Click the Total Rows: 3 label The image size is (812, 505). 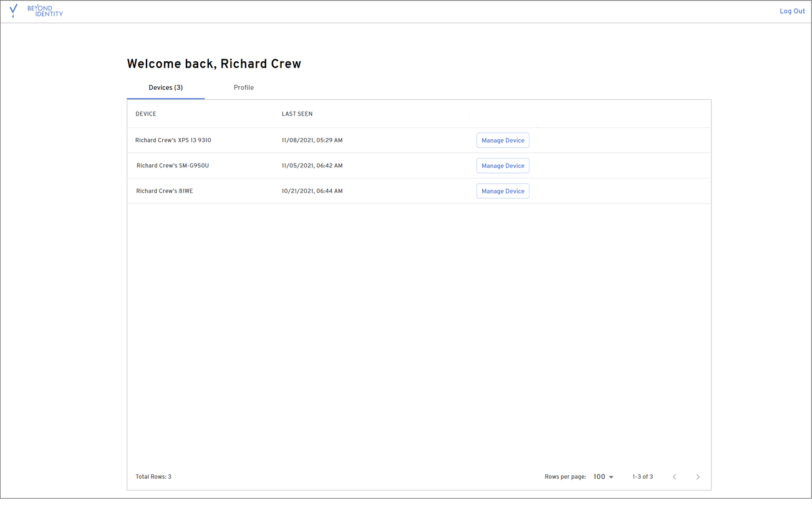(153, 477)
